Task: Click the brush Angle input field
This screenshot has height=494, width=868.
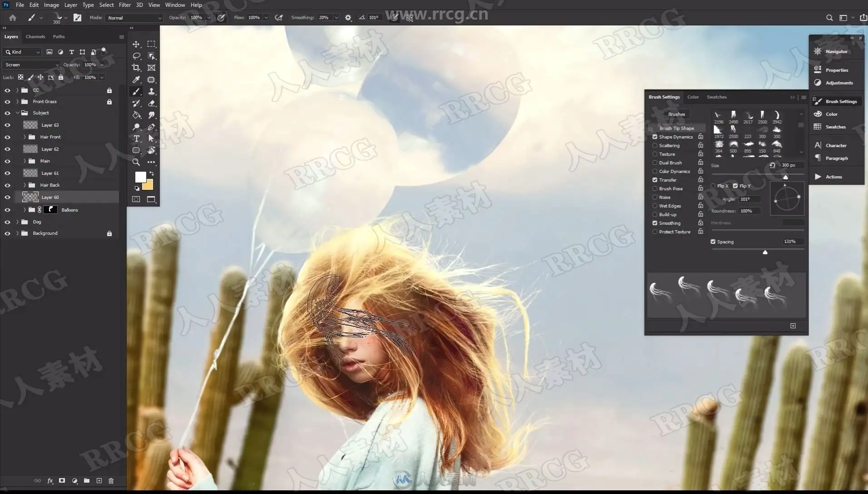Action: click(x=750, y=199)
